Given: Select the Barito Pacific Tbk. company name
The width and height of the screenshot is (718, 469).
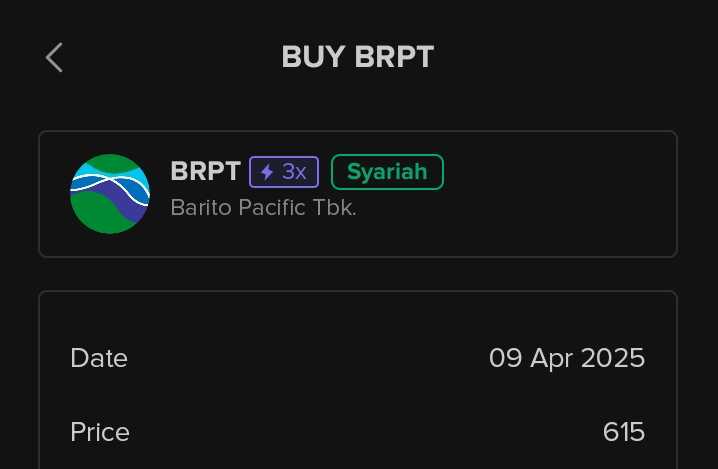Looking at the screenshot, I should click(263, 207).
